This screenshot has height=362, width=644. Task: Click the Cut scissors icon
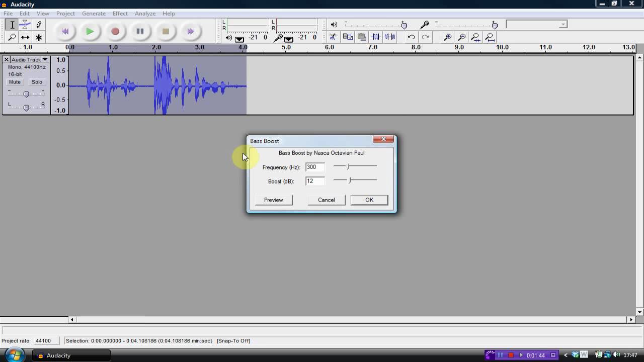[333, 37]
